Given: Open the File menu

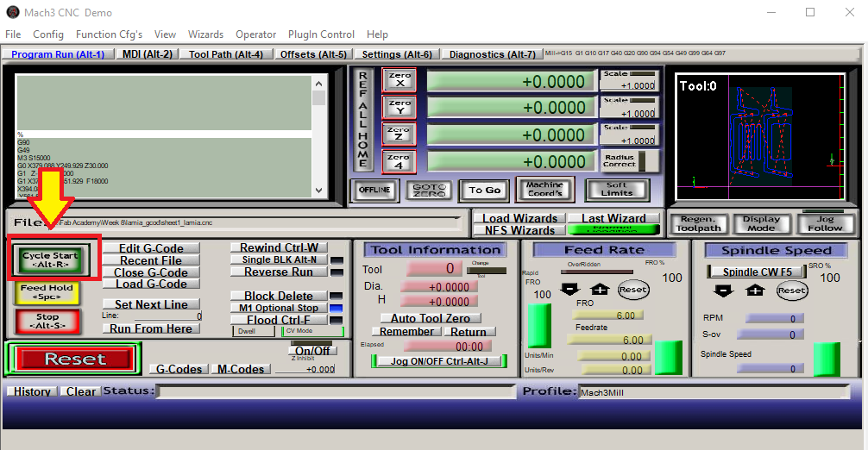Looking at the screenshot, I should [x=13, y=34].
